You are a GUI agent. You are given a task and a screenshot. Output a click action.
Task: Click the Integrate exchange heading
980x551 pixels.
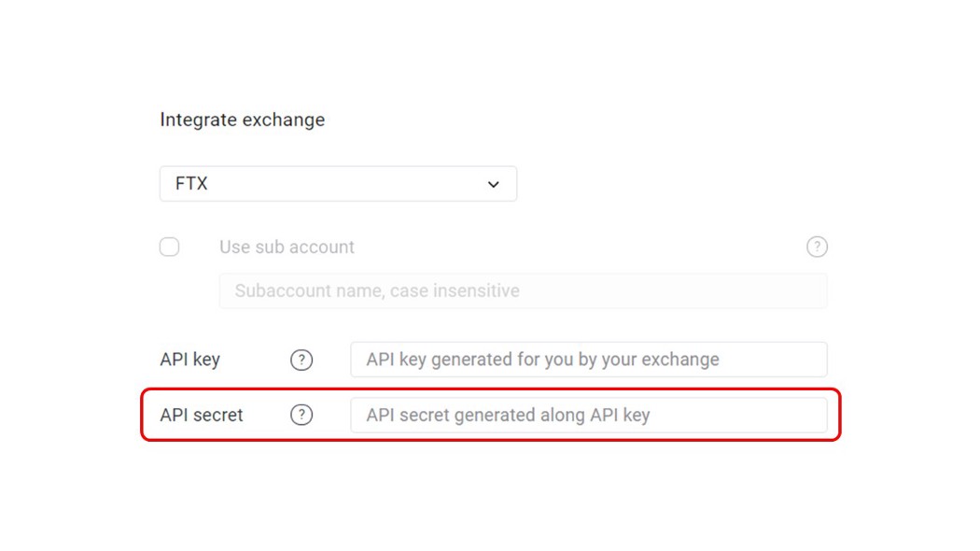243,120
